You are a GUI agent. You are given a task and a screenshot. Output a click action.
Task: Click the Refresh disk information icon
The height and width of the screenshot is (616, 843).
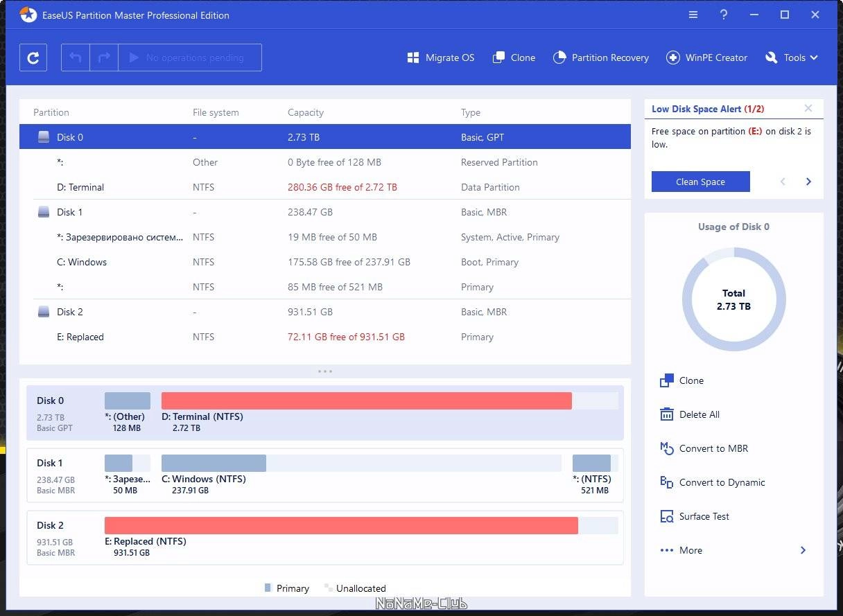33,58
